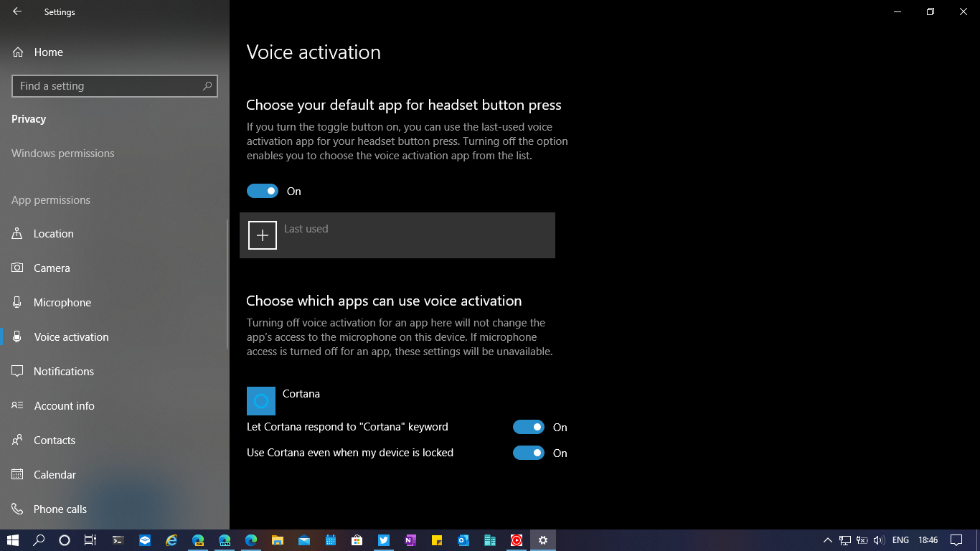Open Location permissions
This screenshot has width=980, height=551.
tap(115, 234)
